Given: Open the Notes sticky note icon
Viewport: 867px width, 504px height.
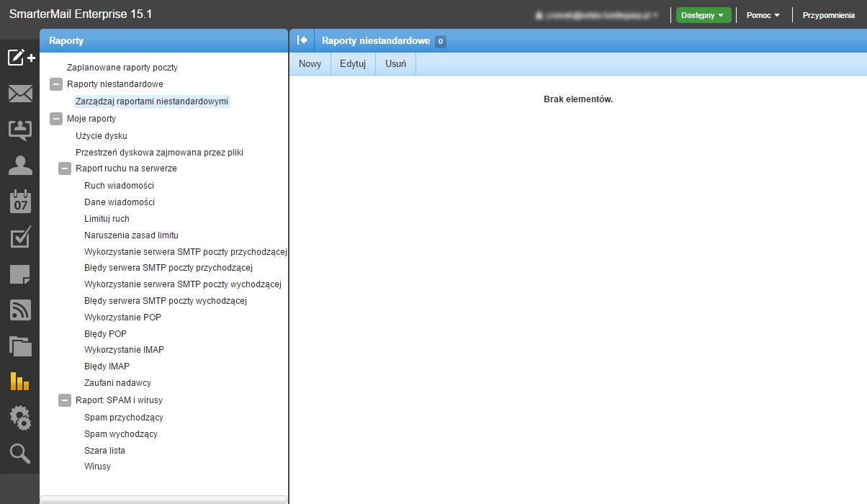Looking at the screenshot, I should click(x=20, y=274).
